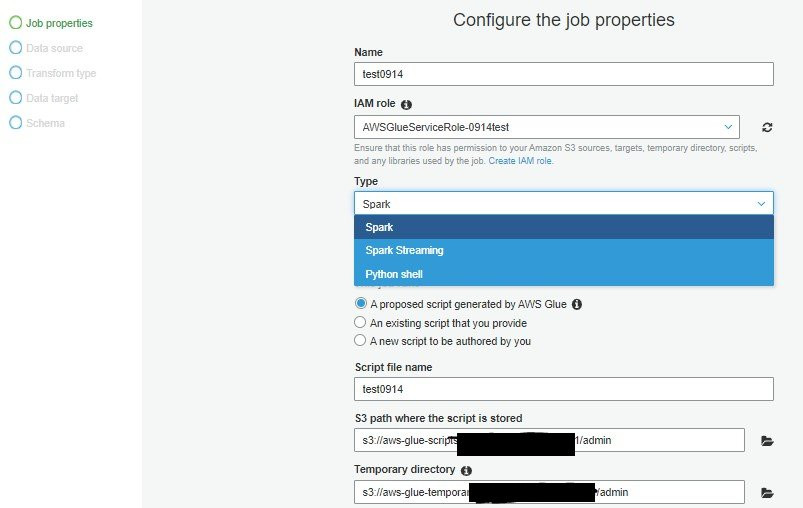Choose an existing script that you provide
The image size is (803, 508).
click(x=360, y=322)
